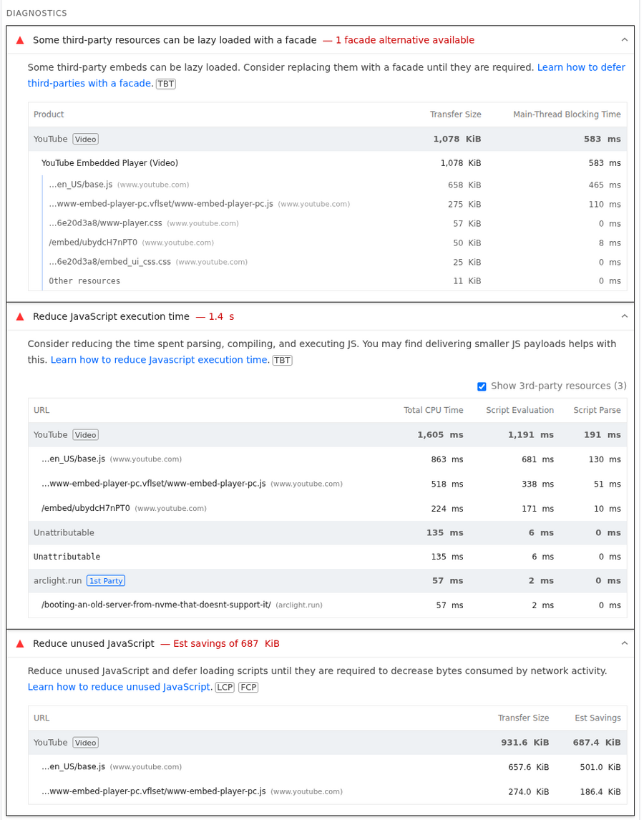
Task: Click YouTube Embedded Player (Video) row
Action: point(109,163)
